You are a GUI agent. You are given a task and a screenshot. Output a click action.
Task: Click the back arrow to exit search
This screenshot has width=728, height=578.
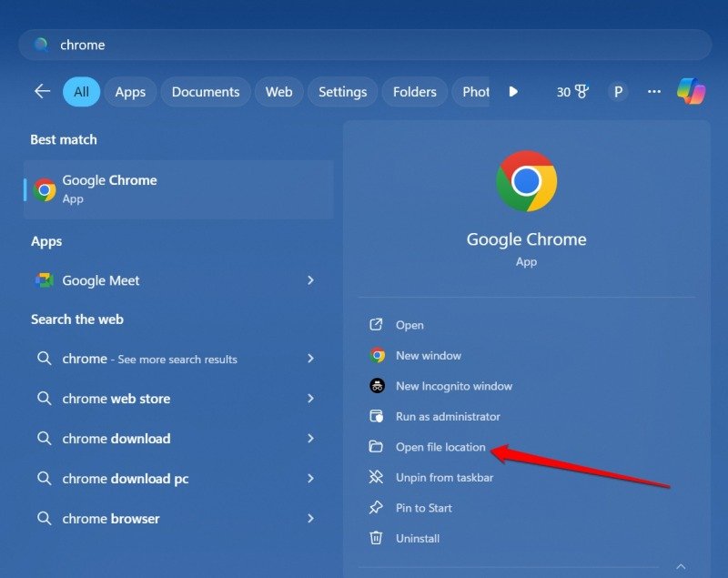[42, 91]
